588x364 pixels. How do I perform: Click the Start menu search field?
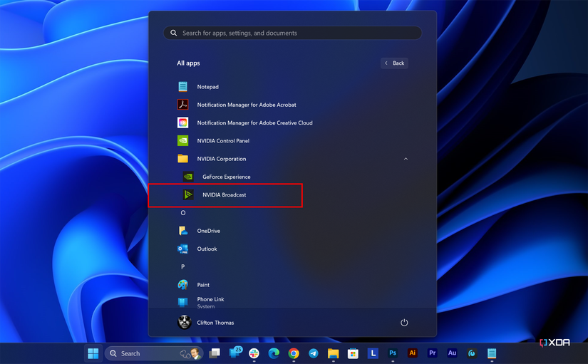pyautogui.click(x=292, y=33)
